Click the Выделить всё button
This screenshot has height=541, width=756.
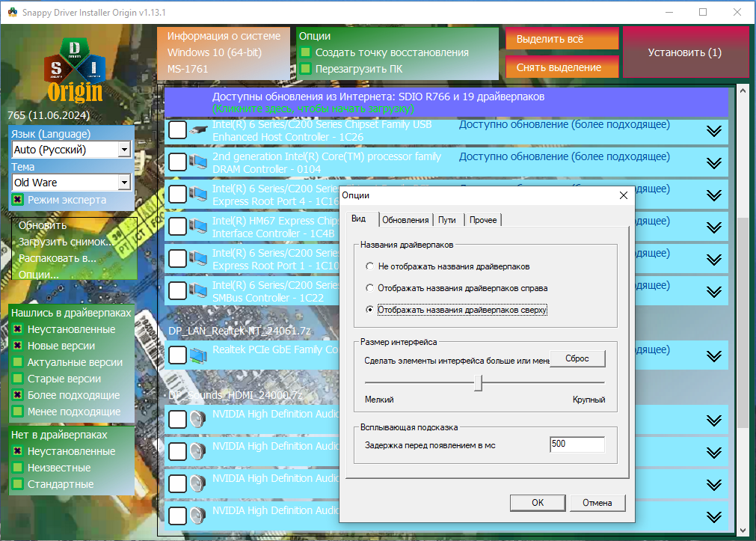[x=562, y=39]
